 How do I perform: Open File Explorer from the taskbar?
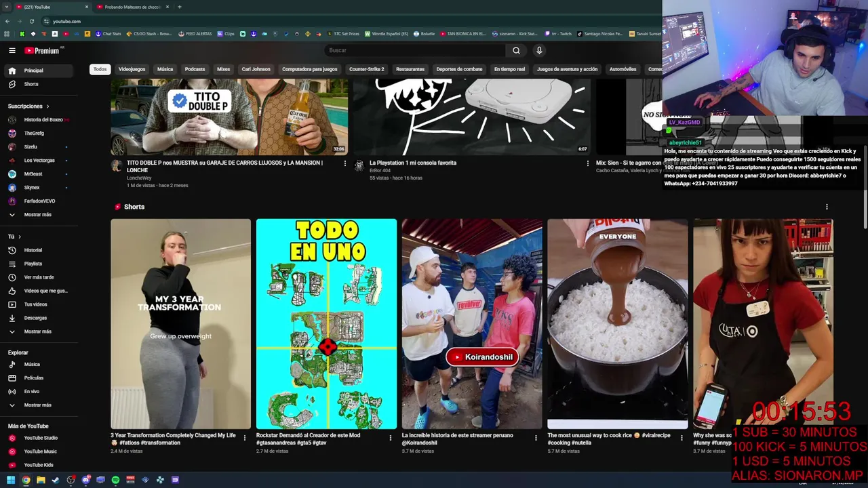(x=41, y=480)
